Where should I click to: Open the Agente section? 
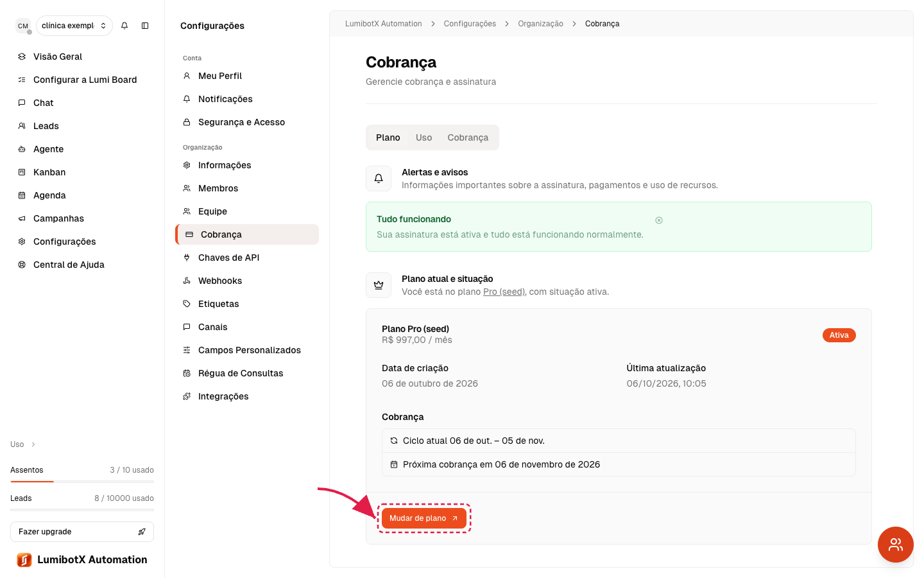(82, 149)
